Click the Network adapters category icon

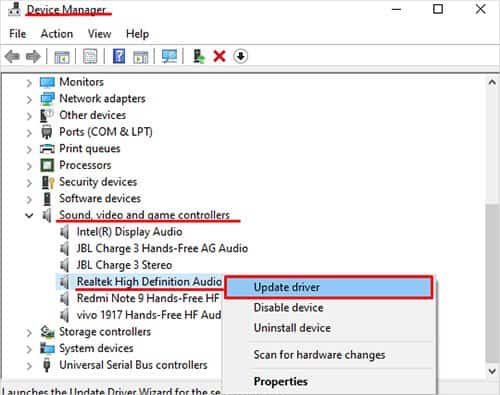click(x=47, y=99)
